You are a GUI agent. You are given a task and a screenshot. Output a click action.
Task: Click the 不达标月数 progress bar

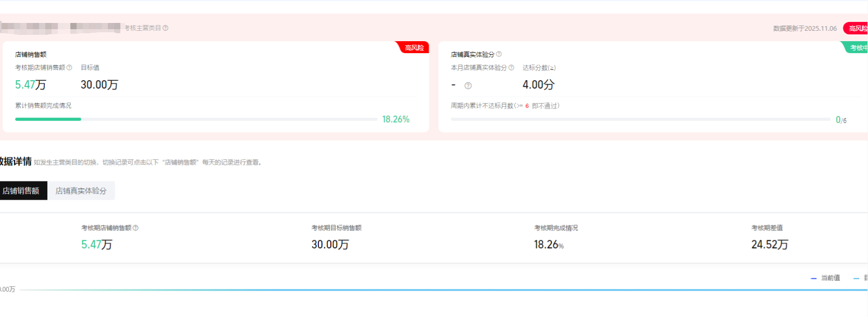pyautogui.click(x=640, y=119)
